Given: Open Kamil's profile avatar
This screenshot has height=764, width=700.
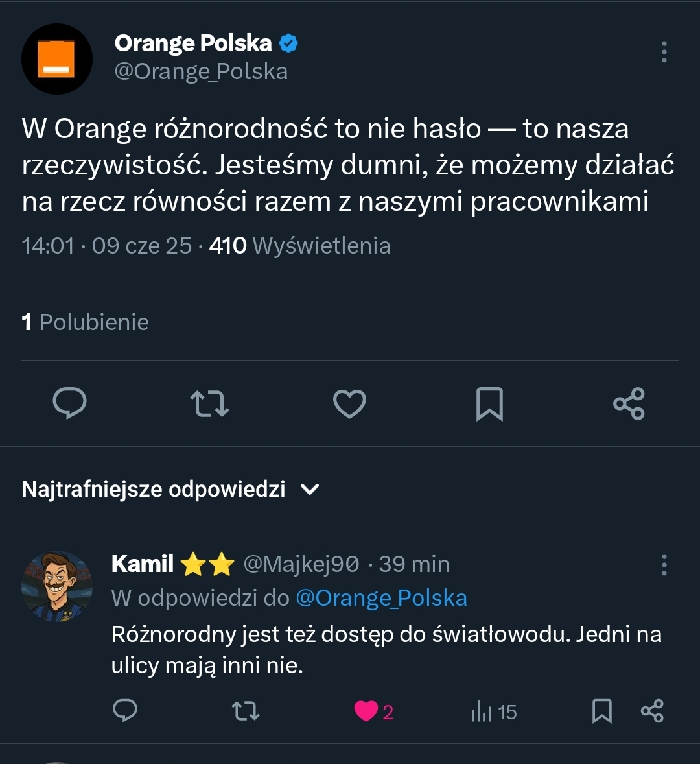Looking at the screenshot, I should coord(57,587).
